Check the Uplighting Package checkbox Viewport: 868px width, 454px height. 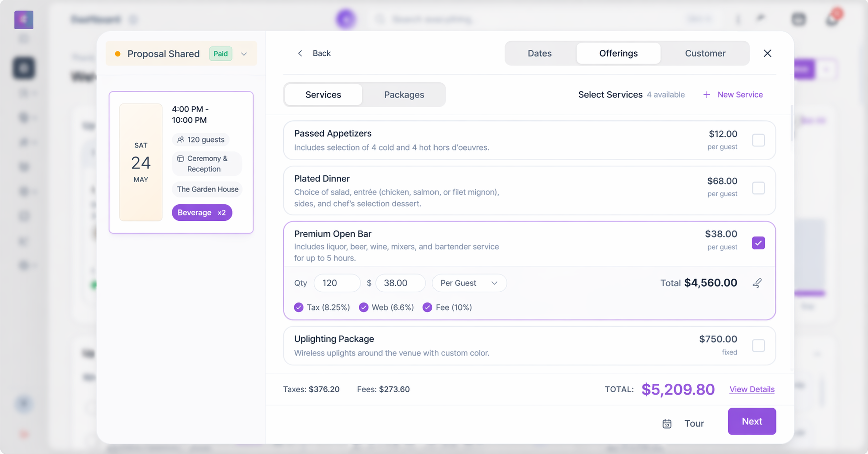coord(758,345)
